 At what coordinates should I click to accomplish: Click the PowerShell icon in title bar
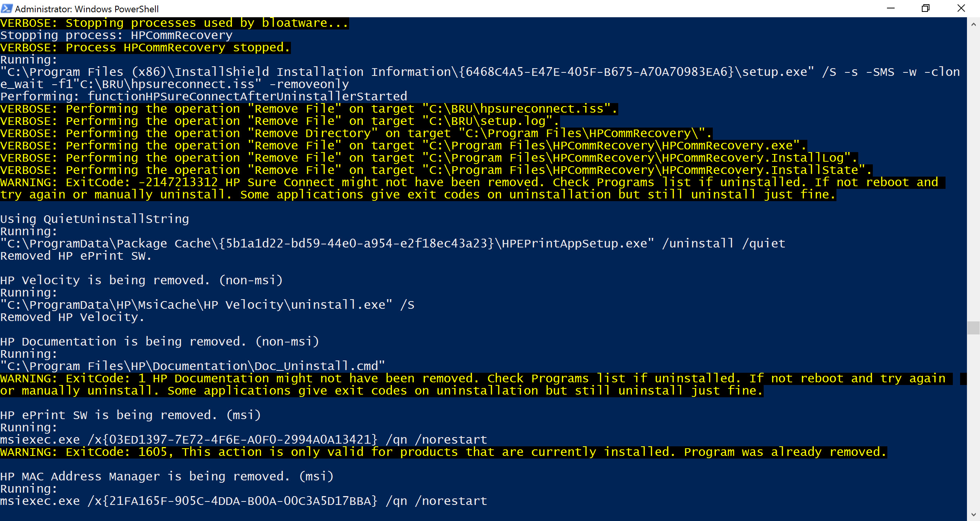[x=7, y=8]
